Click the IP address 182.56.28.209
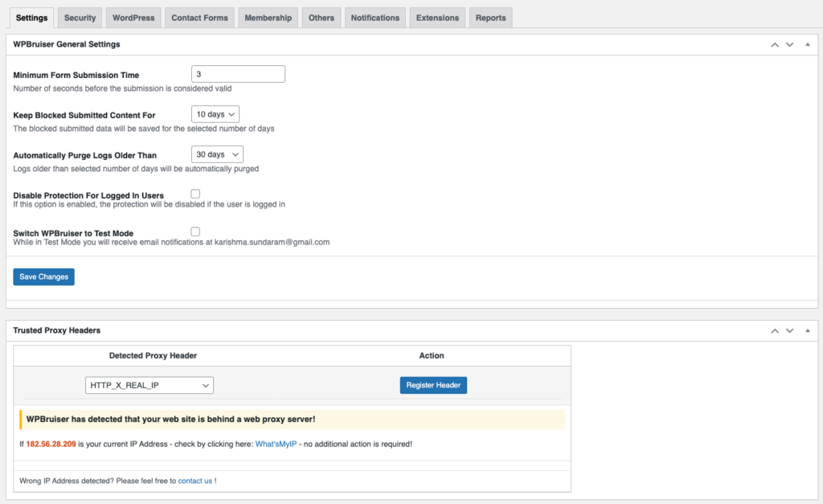Viewport: 823px width, 504px height. point(51,445)
